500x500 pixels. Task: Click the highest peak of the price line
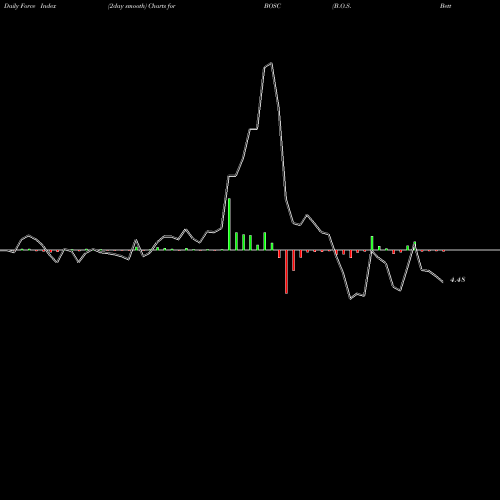point(272,63)
